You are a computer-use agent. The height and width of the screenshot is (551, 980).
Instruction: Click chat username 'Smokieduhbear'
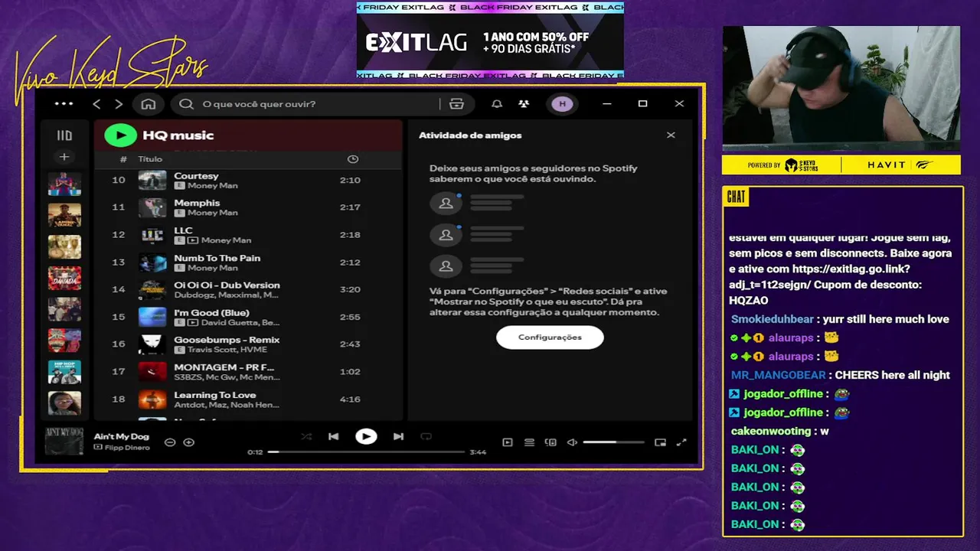tap(773, 319)
